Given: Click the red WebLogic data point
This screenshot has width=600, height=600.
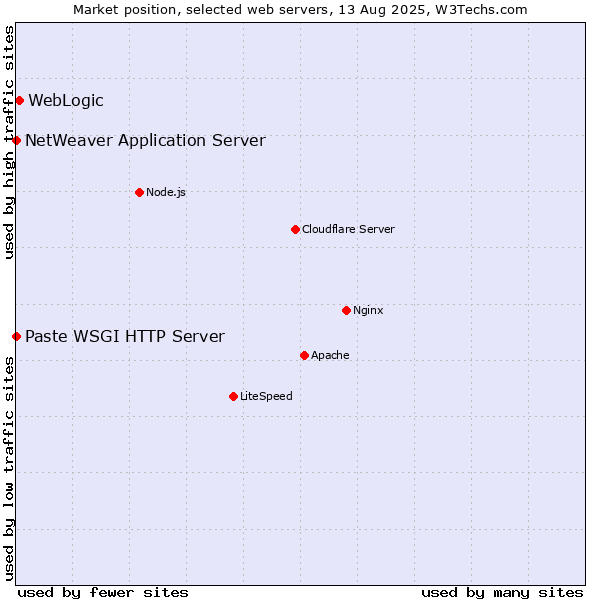Looking at the screenshot, I should click(x=20, y=101).
